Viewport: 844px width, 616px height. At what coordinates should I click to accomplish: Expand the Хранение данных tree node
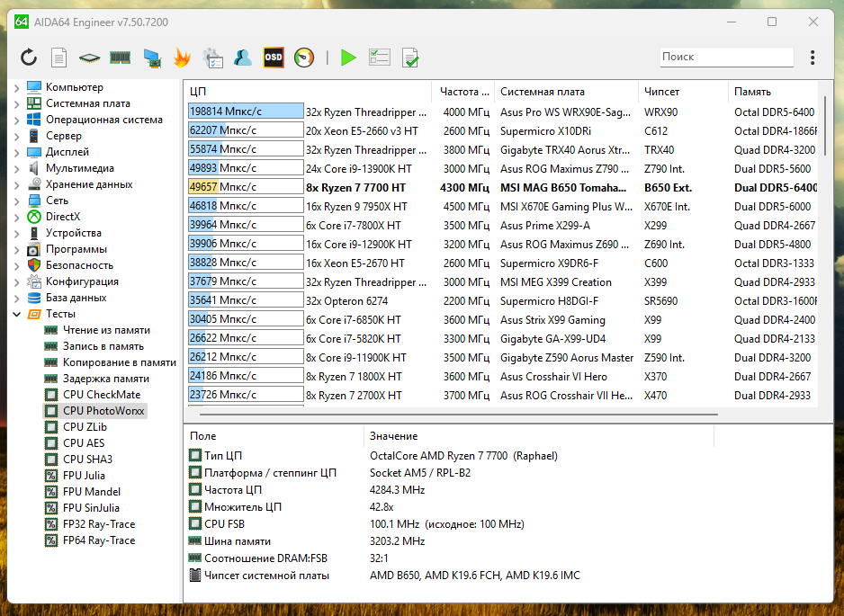tap(17, 184)
